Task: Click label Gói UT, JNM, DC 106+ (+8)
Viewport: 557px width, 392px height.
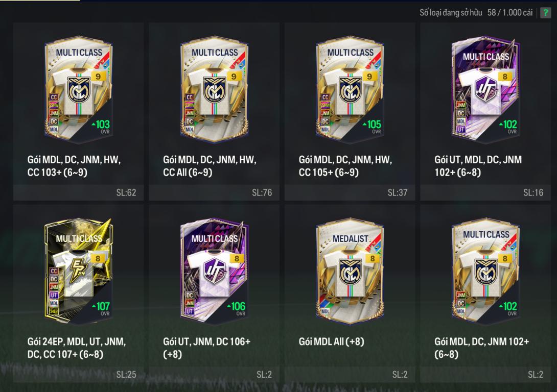Action: point(207,348)
